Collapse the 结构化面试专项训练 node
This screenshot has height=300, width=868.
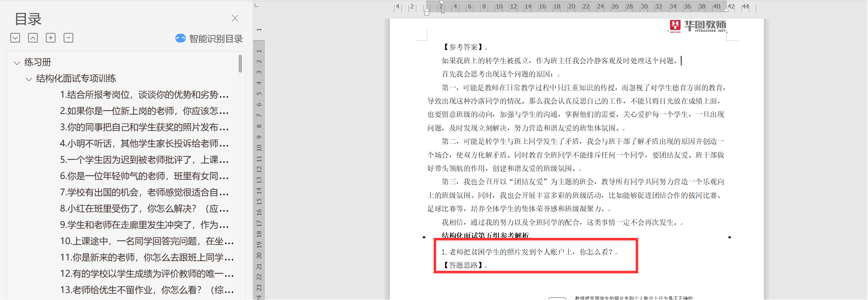point(28,79)
